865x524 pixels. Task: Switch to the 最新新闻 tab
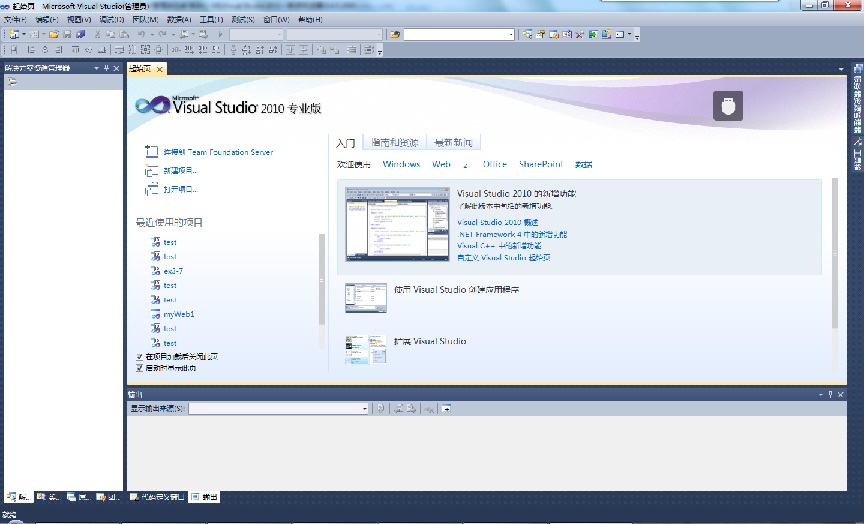pyautogui.click(x=453, y=142)
